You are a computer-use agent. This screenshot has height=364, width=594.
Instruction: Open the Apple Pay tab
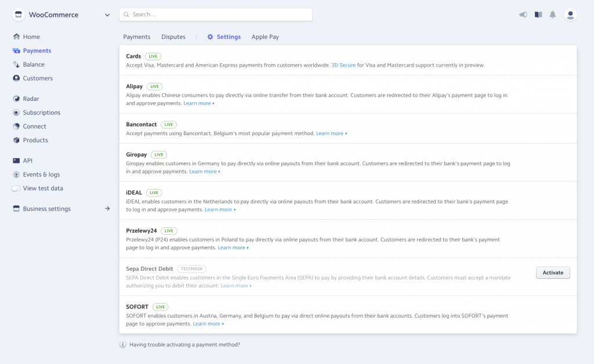(265, 37)
